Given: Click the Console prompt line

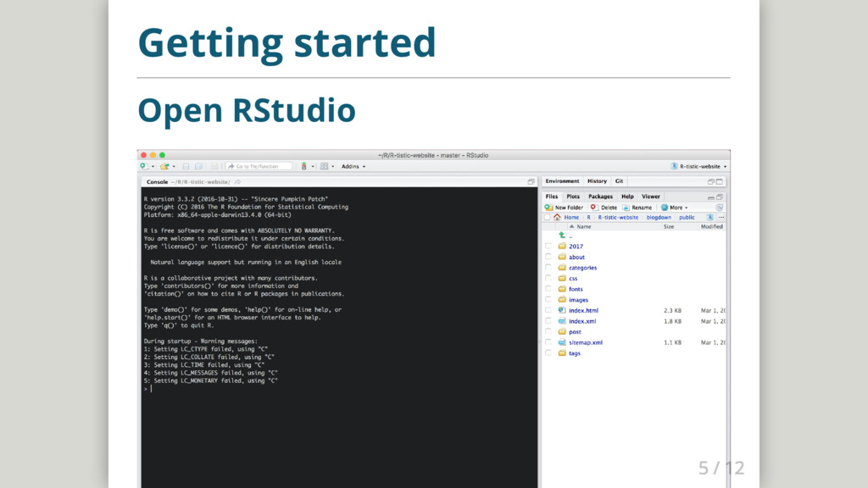Looking at the screenshot, I should coord(339,389).
